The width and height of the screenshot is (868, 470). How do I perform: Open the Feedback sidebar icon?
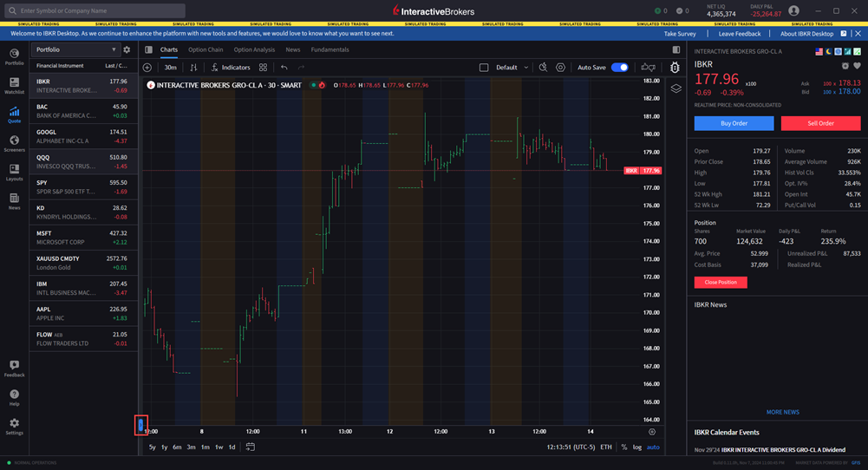point(15,369)
